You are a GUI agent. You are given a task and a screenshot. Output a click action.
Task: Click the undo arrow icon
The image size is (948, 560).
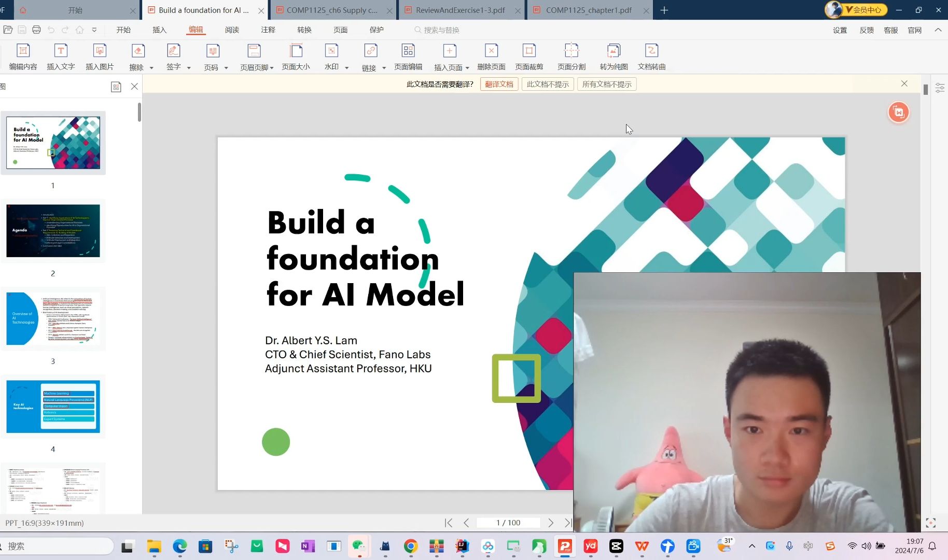tap(51, 30)
